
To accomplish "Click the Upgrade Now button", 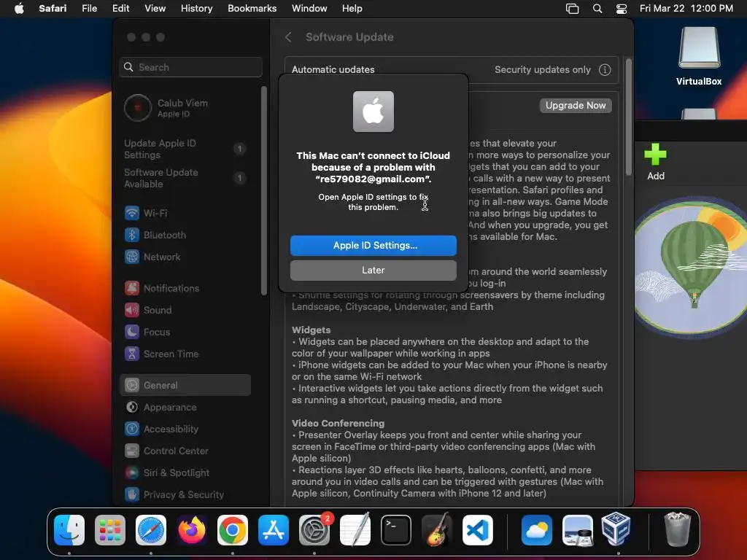I will 576,106.
